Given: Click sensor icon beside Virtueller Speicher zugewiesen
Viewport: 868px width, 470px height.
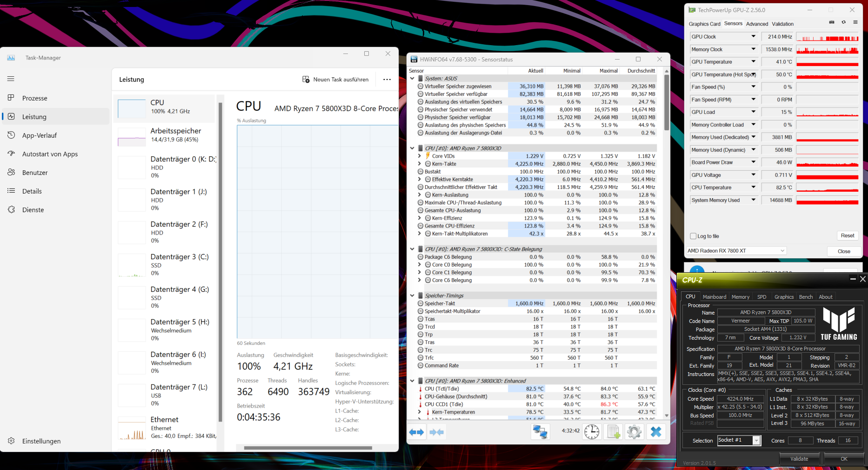Looking at the screenshot, I should point(421,87).
